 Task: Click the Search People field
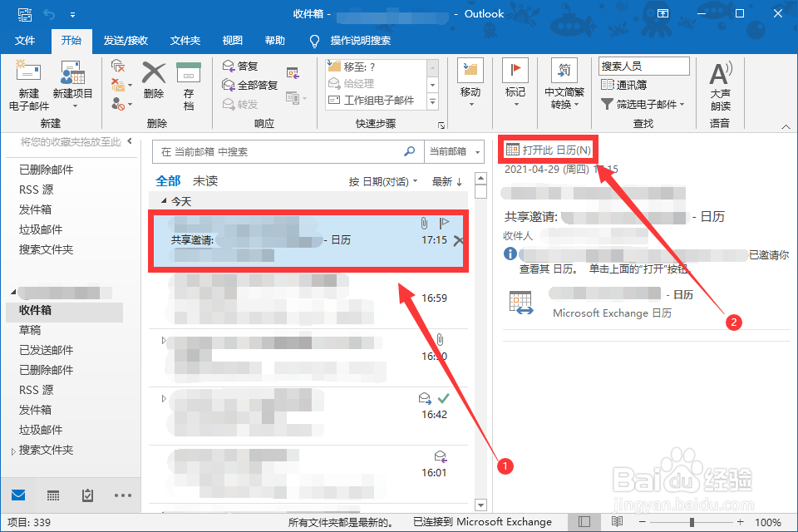pyautogui.click(x=643, y=66)
